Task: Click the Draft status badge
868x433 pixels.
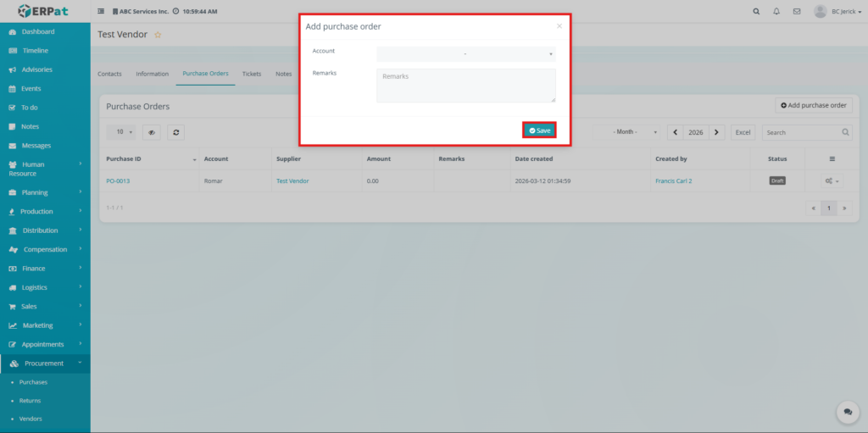Action: point(777,180)
